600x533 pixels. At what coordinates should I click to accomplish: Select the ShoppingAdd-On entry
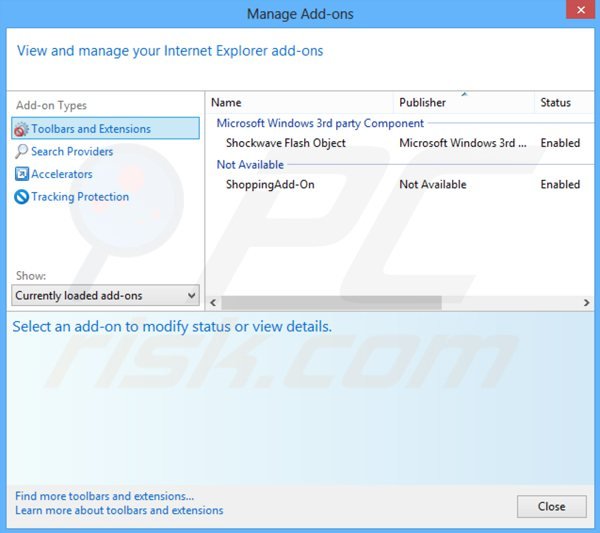tap(270, 184)
